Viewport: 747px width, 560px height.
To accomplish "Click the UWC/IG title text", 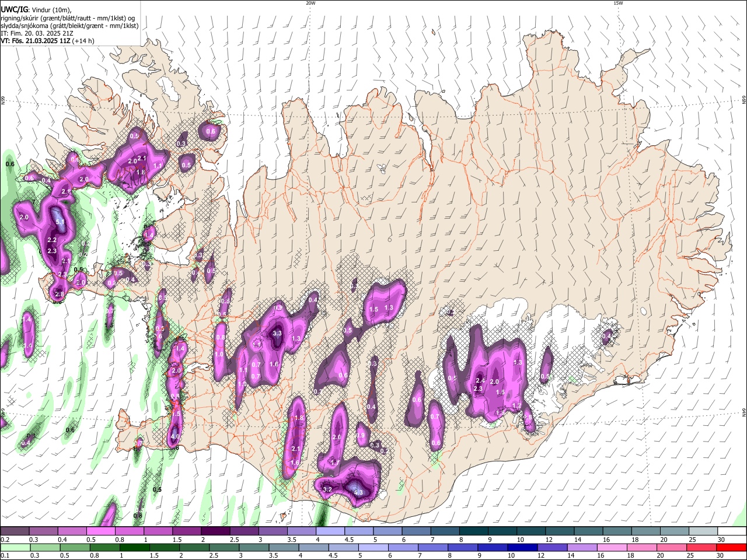I will pyautogui.click(x=15, y=9).
